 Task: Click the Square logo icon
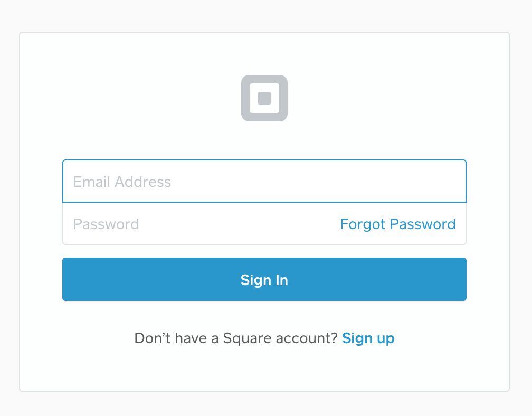264,98
